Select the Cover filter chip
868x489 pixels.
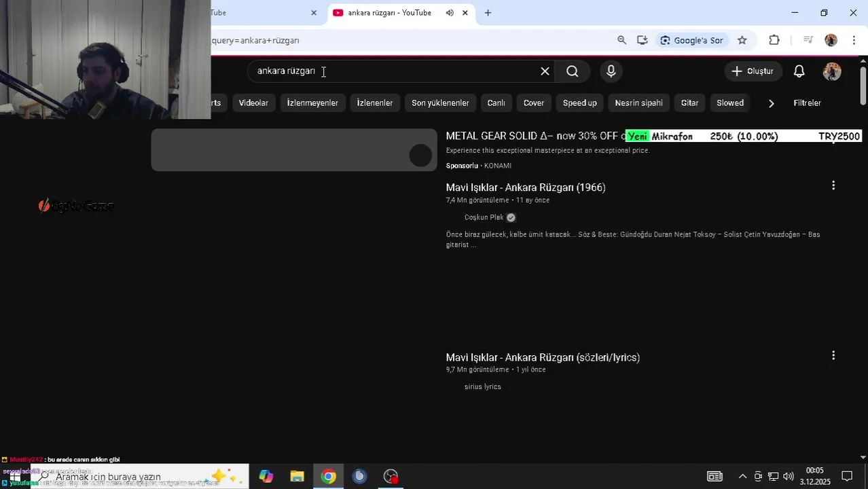(x=534, y=103)
